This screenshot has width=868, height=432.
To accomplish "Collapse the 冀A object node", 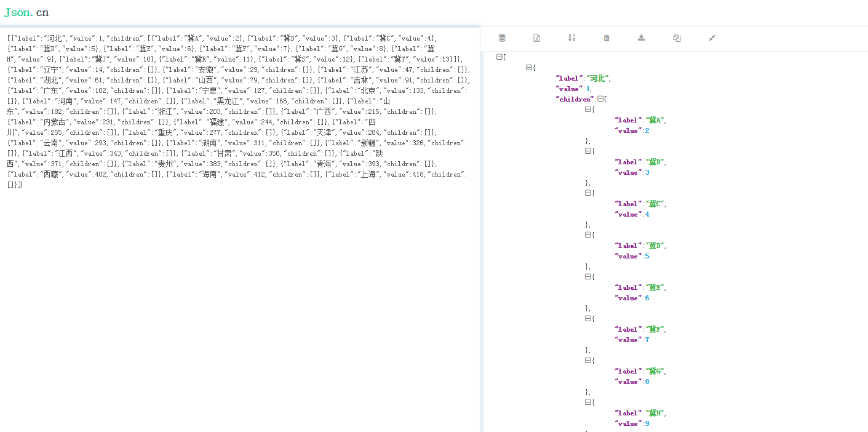I will tap(588, 110).
